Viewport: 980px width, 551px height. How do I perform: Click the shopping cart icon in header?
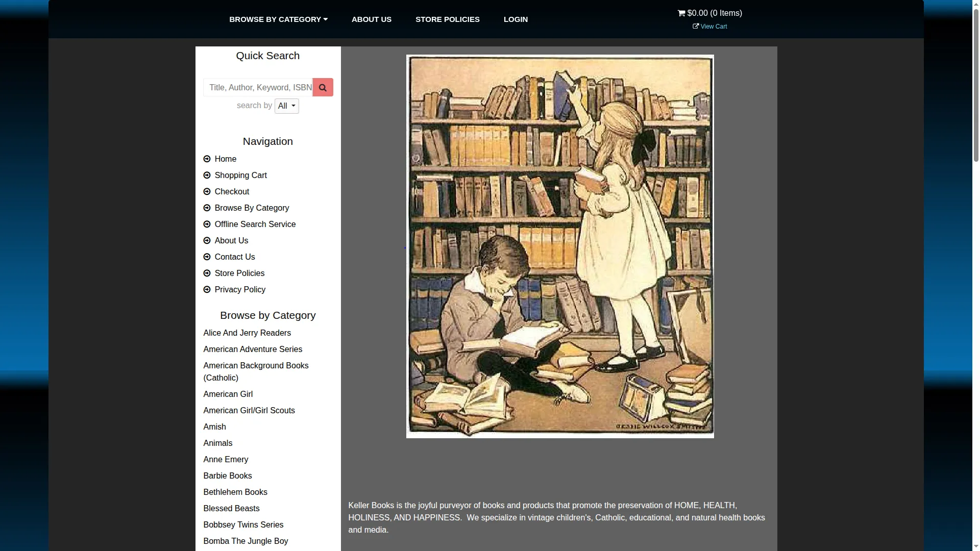pyautogui.click(x=681, y=13)
